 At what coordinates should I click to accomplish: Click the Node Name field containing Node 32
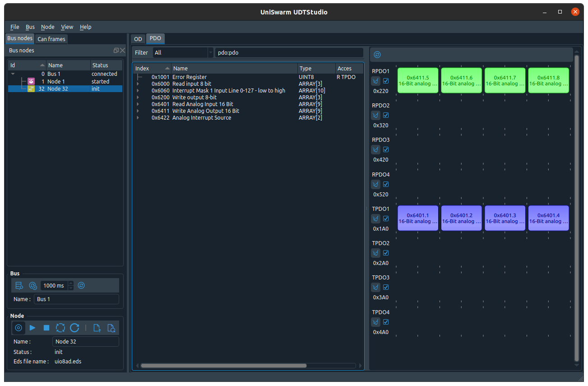(86, 342)
